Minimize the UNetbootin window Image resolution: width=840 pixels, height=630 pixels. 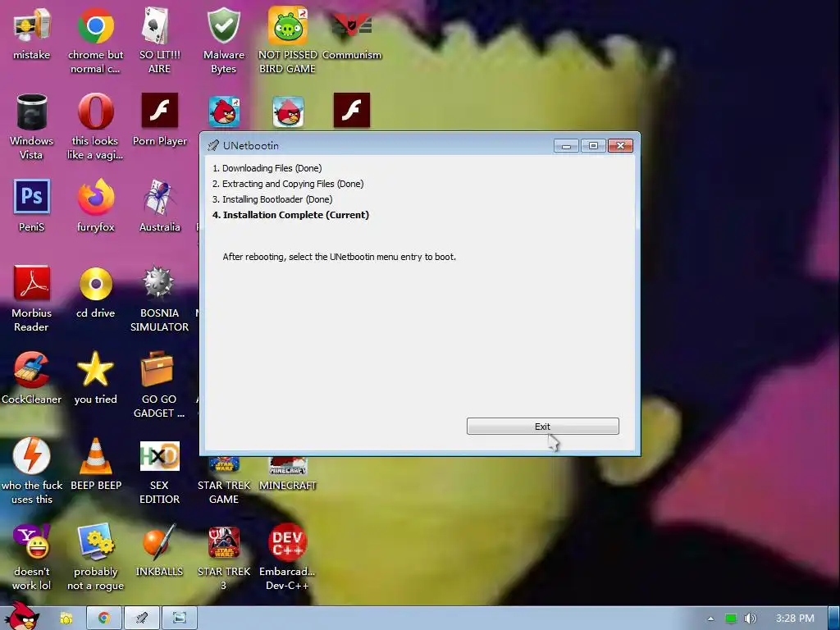coord(566,146)
